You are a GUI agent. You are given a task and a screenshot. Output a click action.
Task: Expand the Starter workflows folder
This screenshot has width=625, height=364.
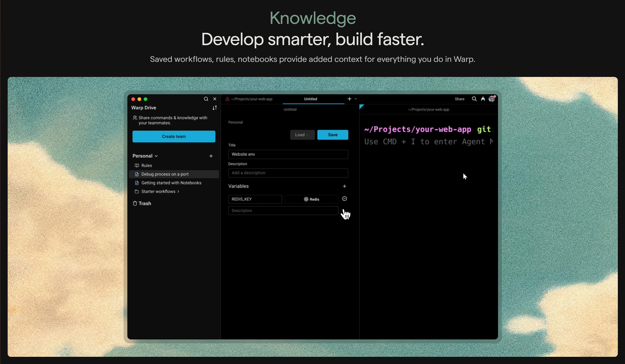tap(174, 192)
